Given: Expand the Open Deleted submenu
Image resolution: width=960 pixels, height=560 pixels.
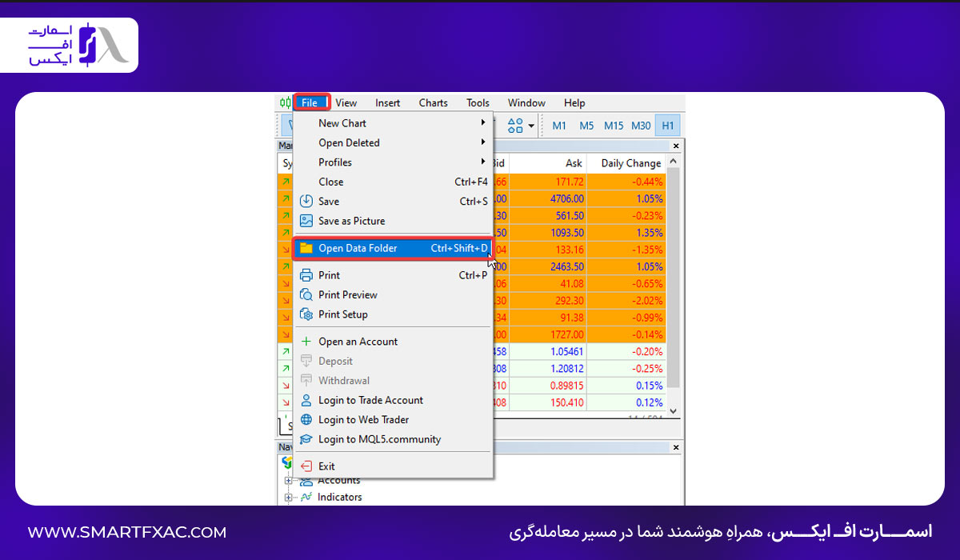Looking at the screenshot, I should pos(393,142).
